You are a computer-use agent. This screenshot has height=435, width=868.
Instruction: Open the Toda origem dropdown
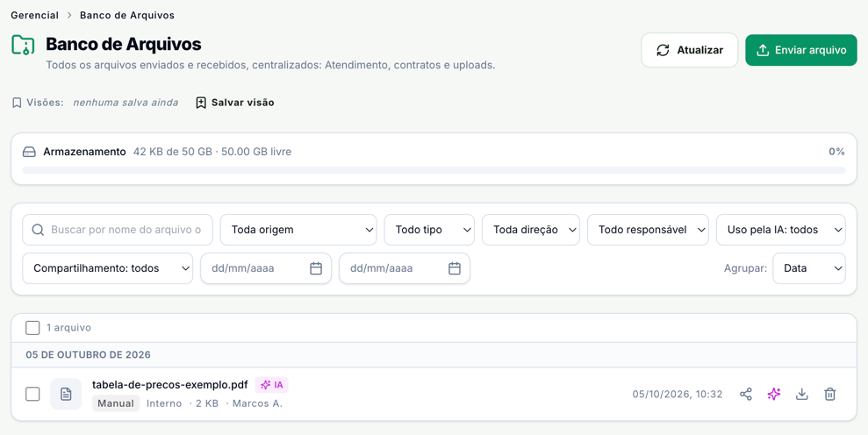point(298,230)
